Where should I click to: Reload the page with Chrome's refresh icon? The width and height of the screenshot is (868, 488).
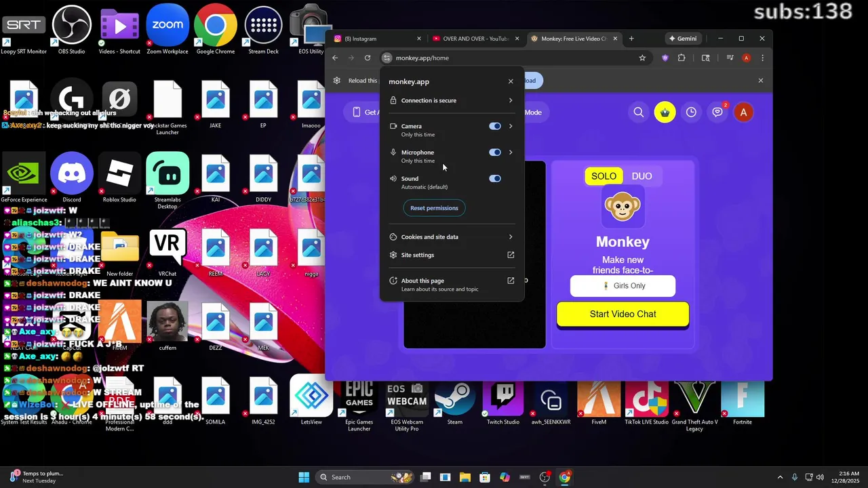pos(368,58)
